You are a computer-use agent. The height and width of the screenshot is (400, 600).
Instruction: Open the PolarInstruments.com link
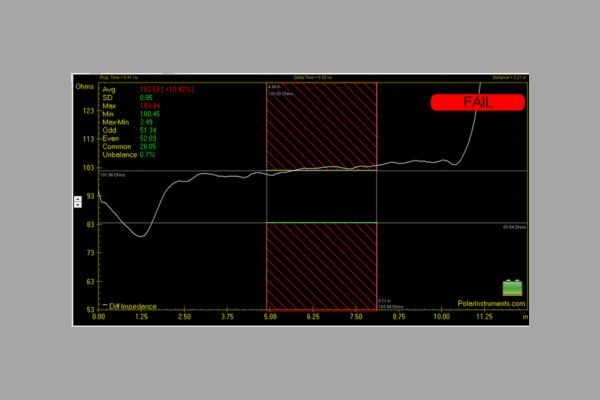(x=491, y=304)
